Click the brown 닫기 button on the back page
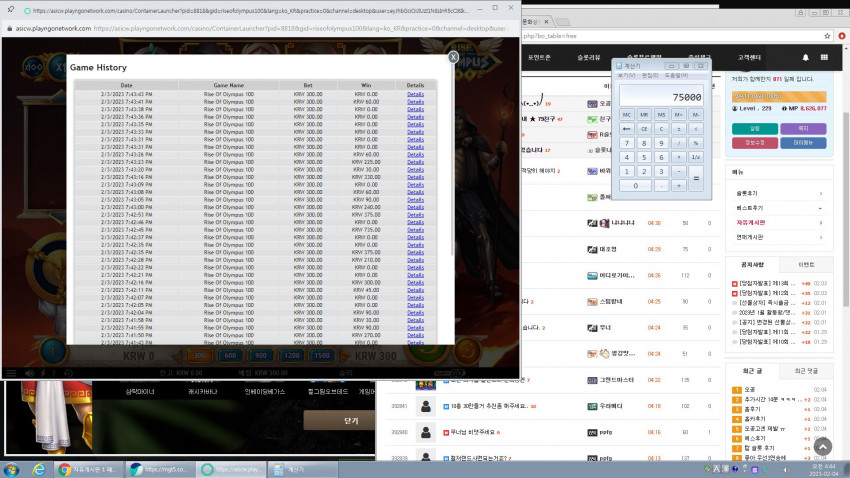Viewport: 850px width, 478px height. (339, 421)
